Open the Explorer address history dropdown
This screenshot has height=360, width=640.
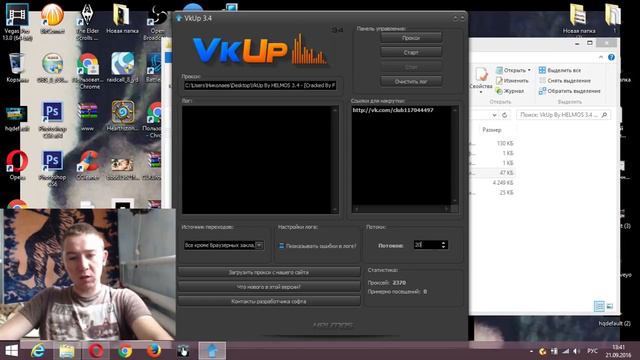[x=494, y=115]
